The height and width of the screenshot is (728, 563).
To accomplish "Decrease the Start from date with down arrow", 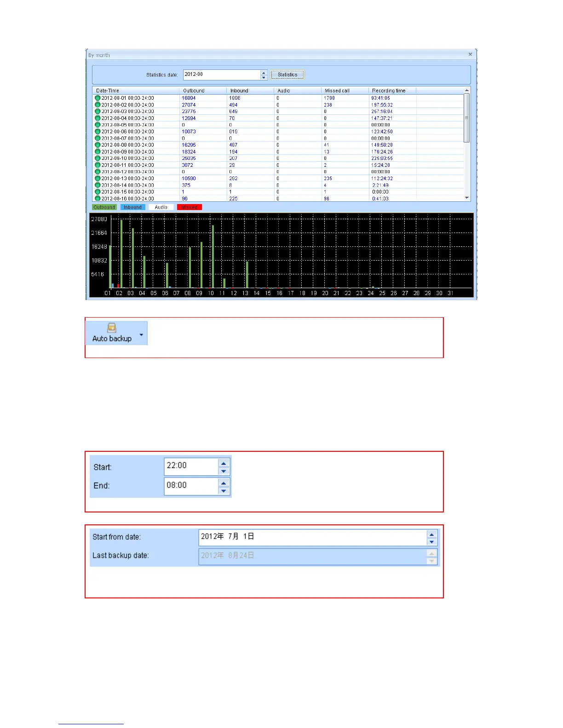I will pyautogui.click(x=431, y=542).
